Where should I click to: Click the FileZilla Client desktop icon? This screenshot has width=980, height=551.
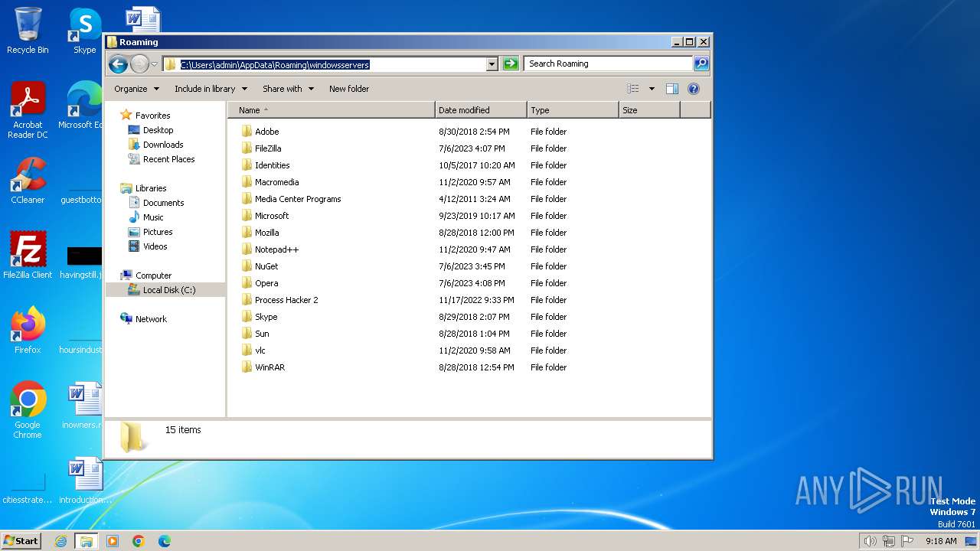coord(28,256)
